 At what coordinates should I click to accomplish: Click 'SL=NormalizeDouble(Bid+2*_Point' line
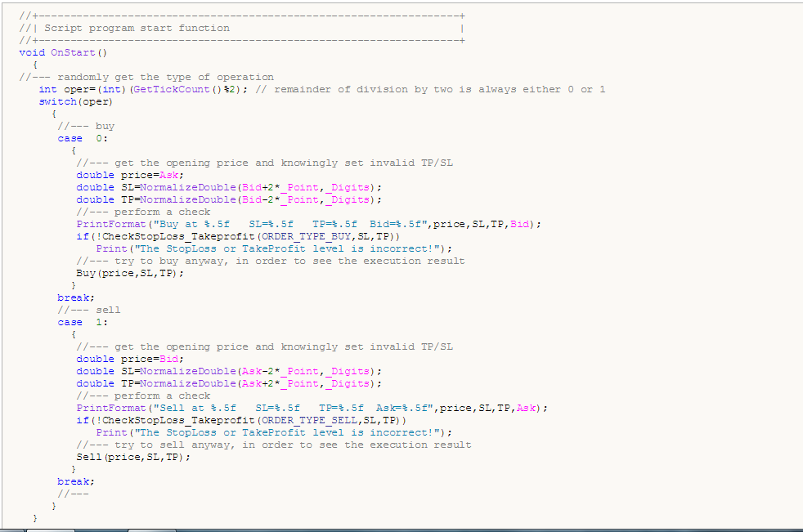tap(229, 187)
